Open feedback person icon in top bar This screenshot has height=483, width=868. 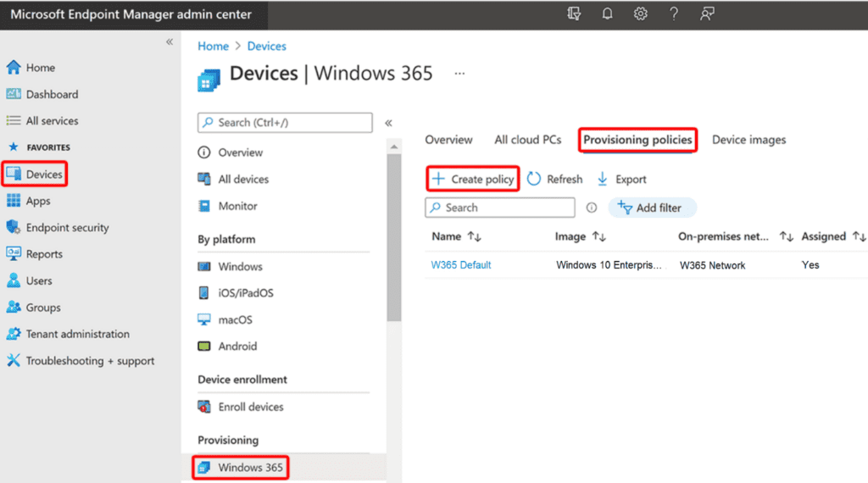click(707, 14)
